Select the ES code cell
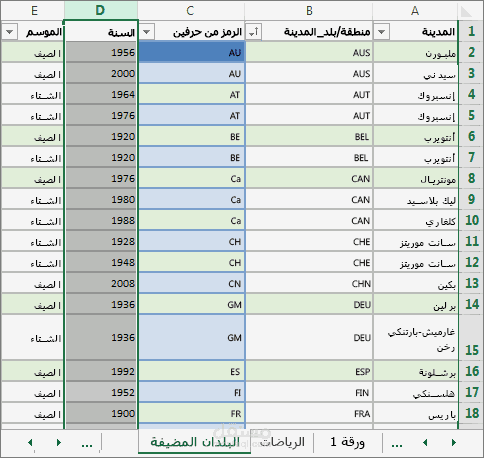Screen dimensions: 484x458 tap(192, 371)
